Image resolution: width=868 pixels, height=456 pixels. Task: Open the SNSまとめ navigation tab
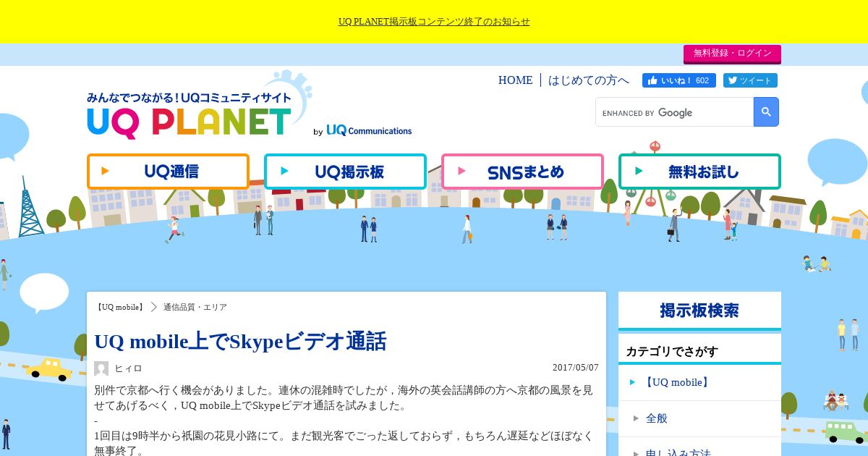[522, 172]
